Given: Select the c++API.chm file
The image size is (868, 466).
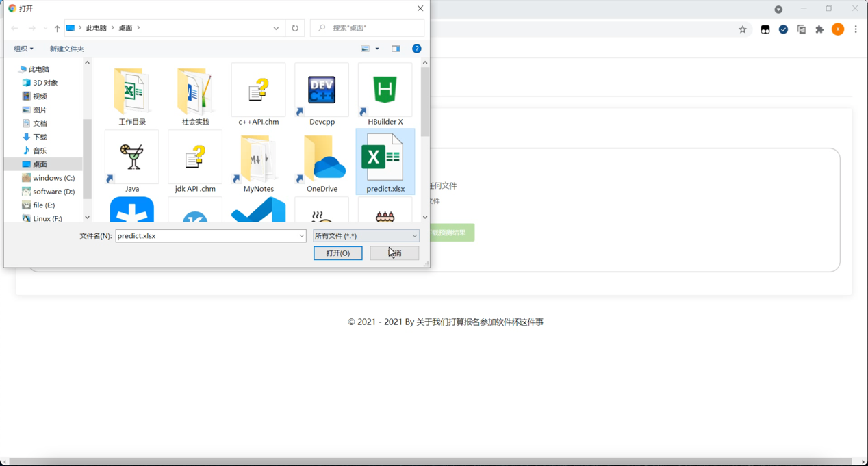Looking at the screenshot, I should pyautogui.click(x=258, y=95).
